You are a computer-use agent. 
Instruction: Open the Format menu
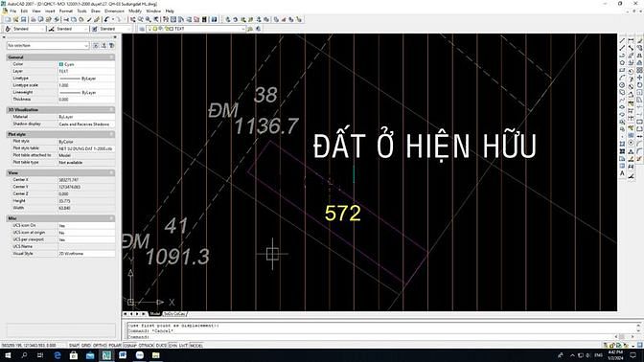[66, 11]
